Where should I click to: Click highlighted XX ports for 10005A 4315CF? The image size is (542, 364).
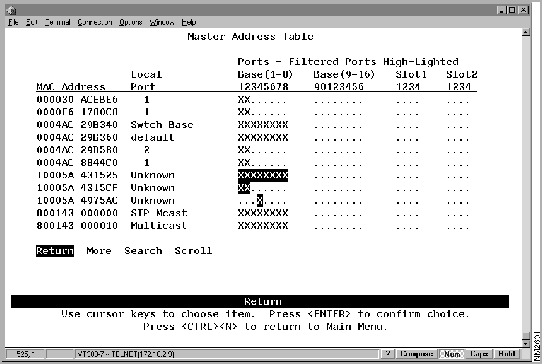pyautogui.click(x=244, y=188)
